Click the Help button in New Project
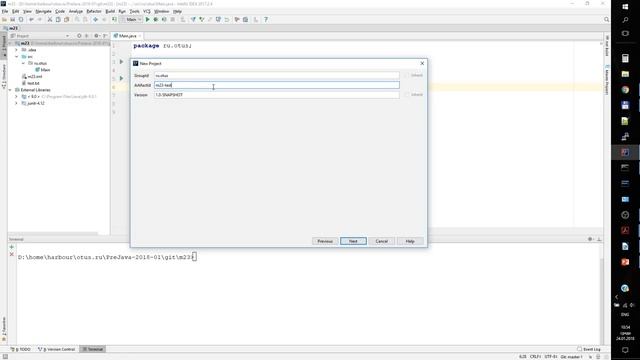Viewport: 640px width, 360px height. pos(410,241)
